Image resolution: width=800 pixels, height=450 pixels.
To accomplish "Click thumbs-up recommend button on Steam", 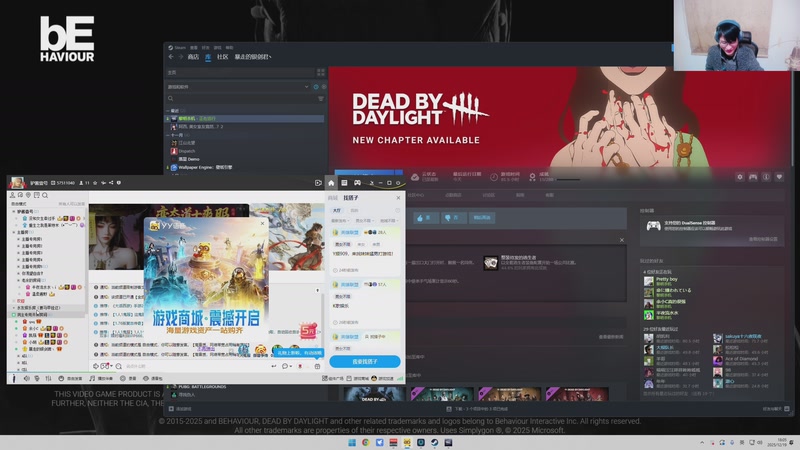I will click(426, 218).
